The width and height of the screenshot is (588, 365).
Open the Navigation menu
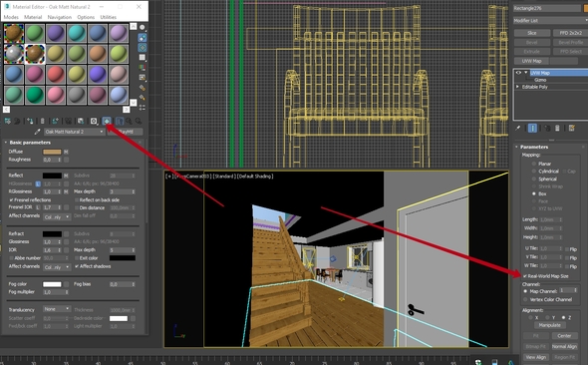click(x=59, y=17)
